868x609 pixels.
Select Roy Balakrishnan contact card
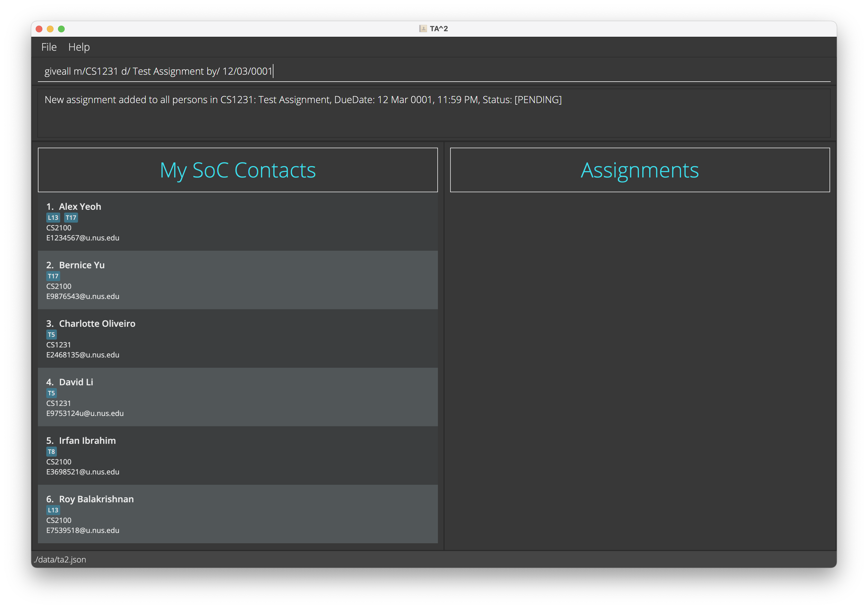237,514
